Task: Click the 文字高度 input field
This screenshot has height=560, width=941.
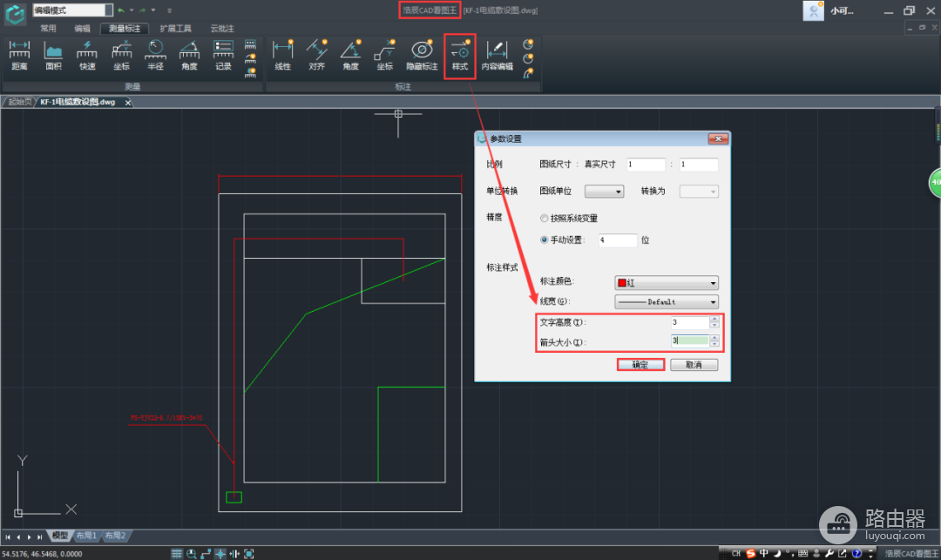Action: [x=690, y=322]
